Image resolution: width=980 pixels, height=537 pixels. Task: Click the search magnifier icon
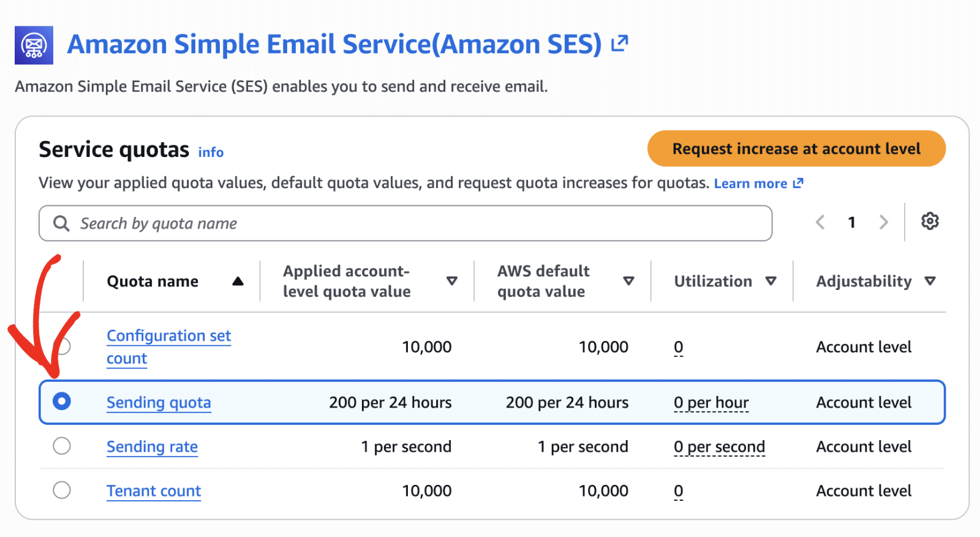[x=61, y=223]
